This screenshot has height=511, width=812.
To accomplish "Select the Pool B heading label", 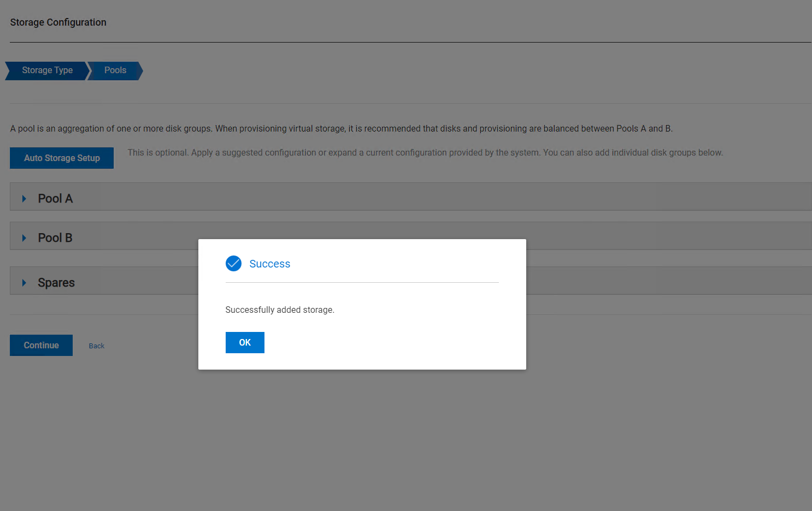I will click(x=55, y=238).
